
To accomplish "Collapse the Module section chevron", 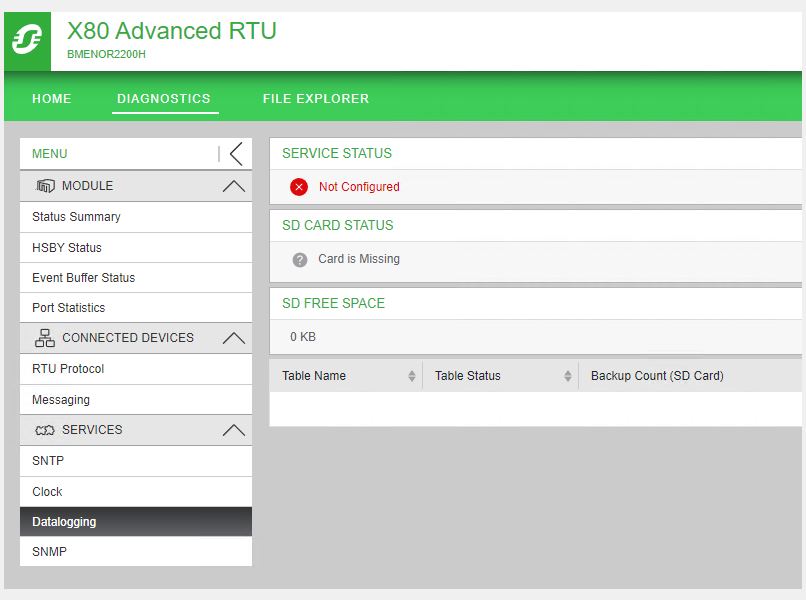I will (x=234, y=186).
